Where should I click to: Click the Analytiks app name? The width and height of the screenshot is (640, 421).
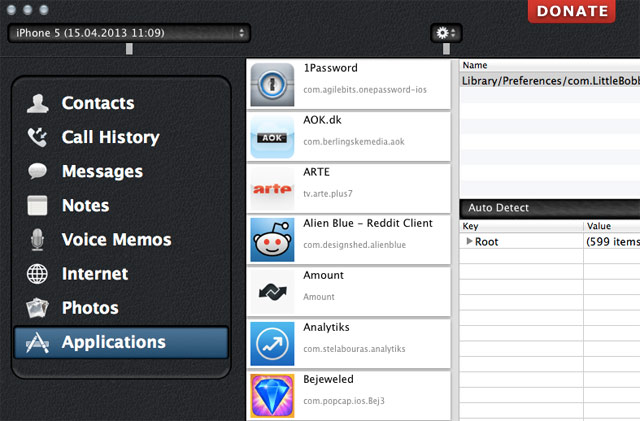[x=326, y=327]
